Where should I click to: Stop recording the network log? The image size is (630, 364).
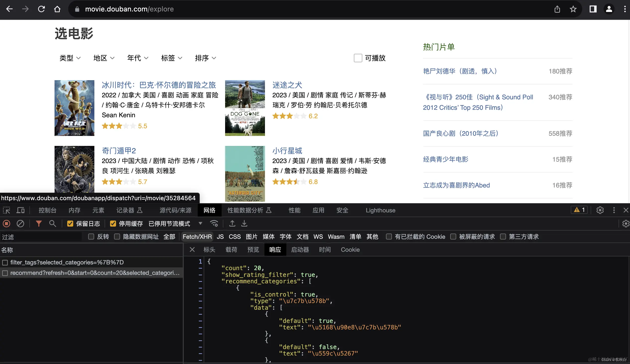click(6, 224)
